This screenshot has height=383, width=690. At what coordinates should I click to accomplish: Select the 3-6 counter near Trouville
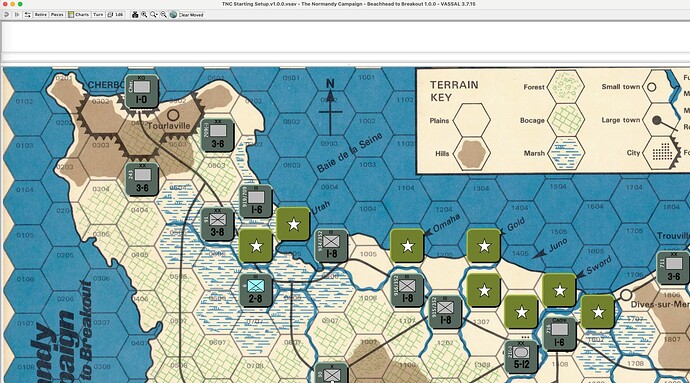click(x=674, y=268)
